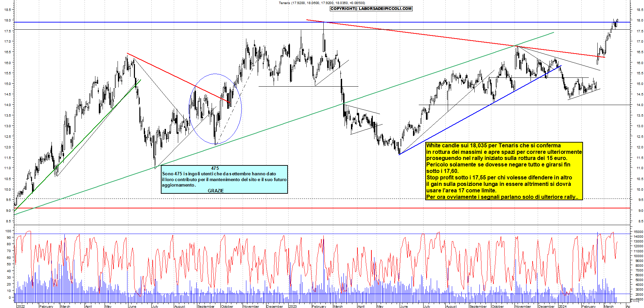This screenshot has height=308, width=644.
Task: Click the '12.0' label on the left price axis
Action: click(x=8, y=147)
